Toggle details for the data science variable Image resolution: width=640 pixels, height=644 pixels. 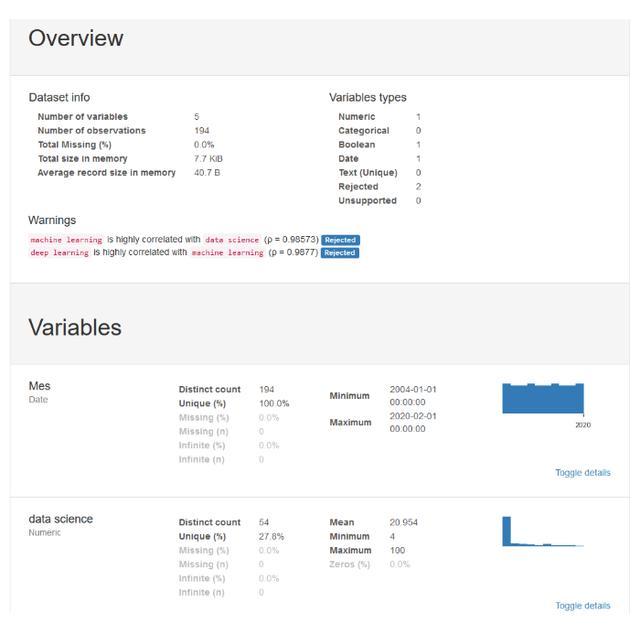pos(582,606)
